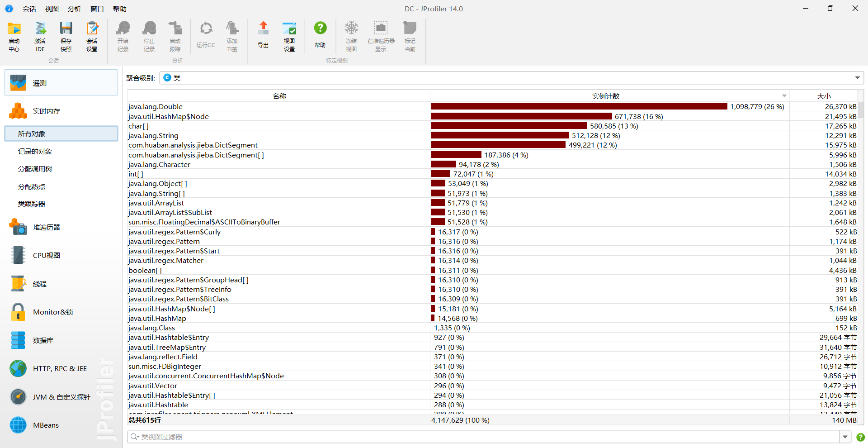Select Allocation Hot Spots (分配热点) view
868x448 pixels.
coord(61,186)
